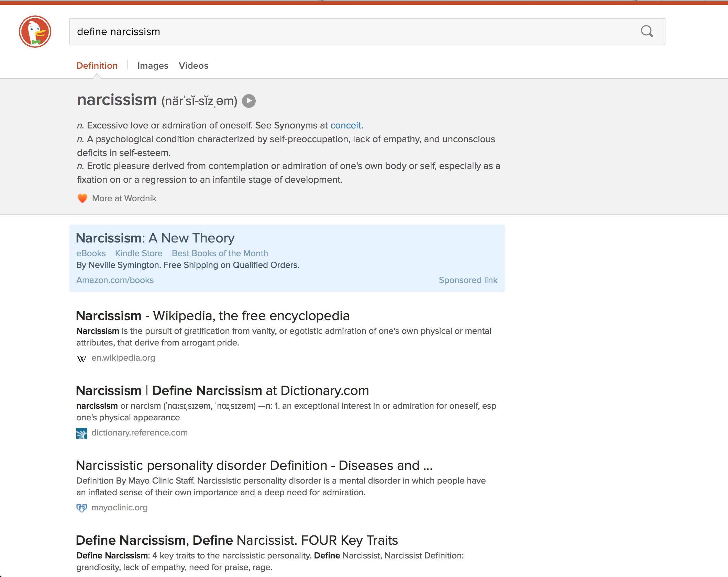Image resolution: width=728 pixels, height=577 pixels.
Task: Open the Amazon.com/books URL
Action: [x=115, y=280]
